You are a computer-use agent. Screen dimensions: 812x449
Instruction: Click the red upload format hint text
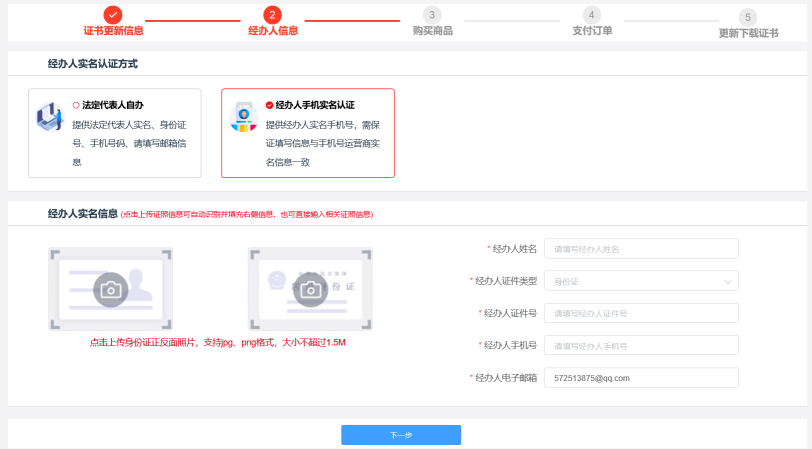click(218, 342)
